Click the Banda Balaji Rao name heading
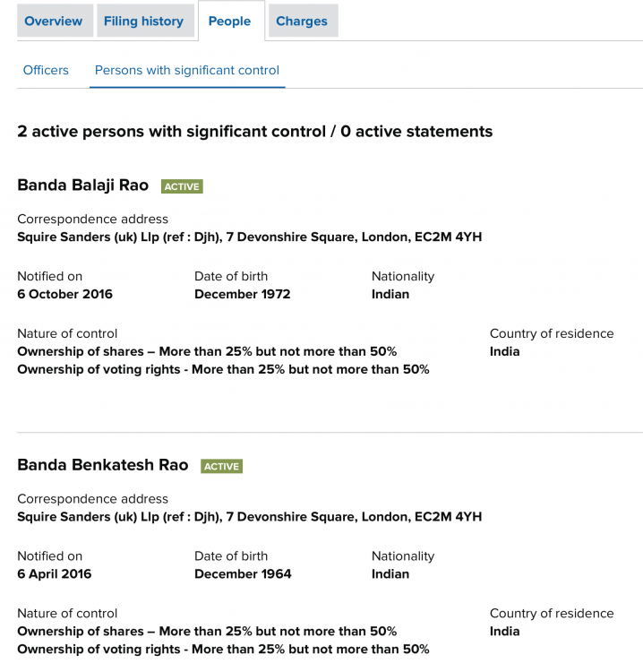 82,185
